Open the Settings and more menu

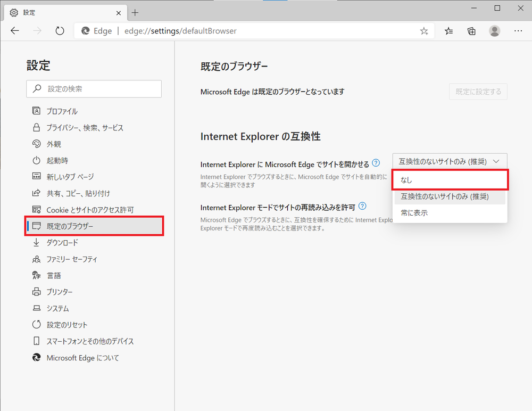pyautogui.click(x=518, y=31)
